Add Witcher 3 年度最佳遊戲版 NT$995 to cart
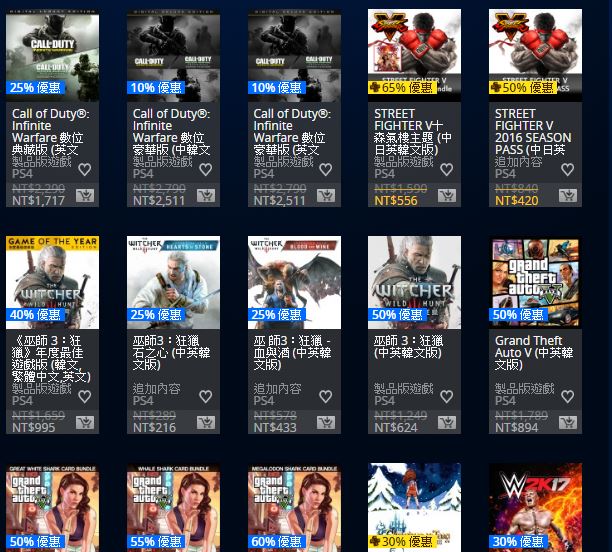The image size is (612, 552). click(x=85, y=422)
